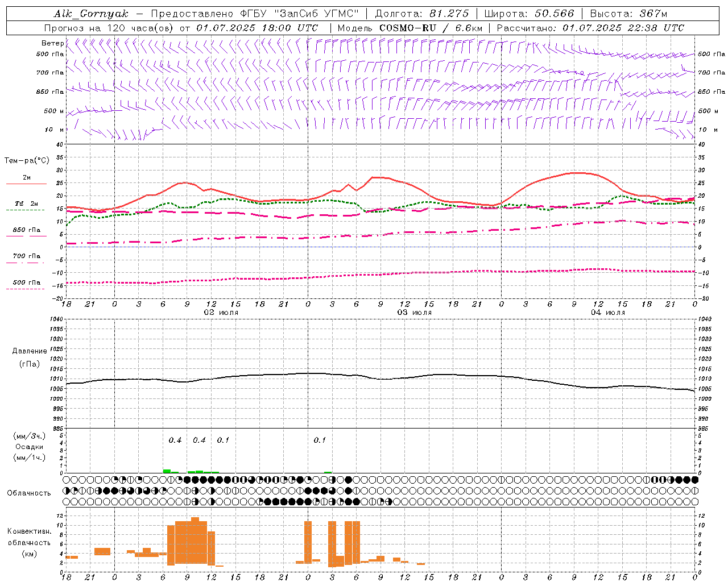The image size is (728, 582).
Task: Click the 'Осадки' precipitation label
Action: coord(29,447)
